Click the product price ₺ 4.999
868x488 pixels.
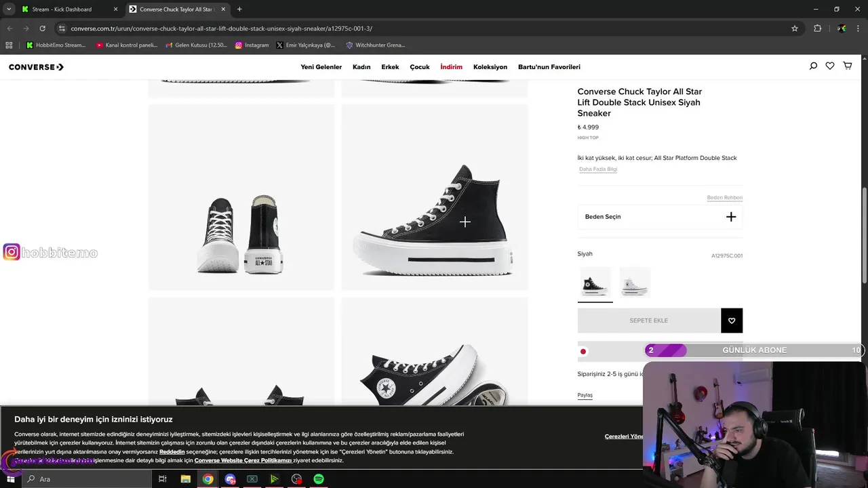pos(588,127)
